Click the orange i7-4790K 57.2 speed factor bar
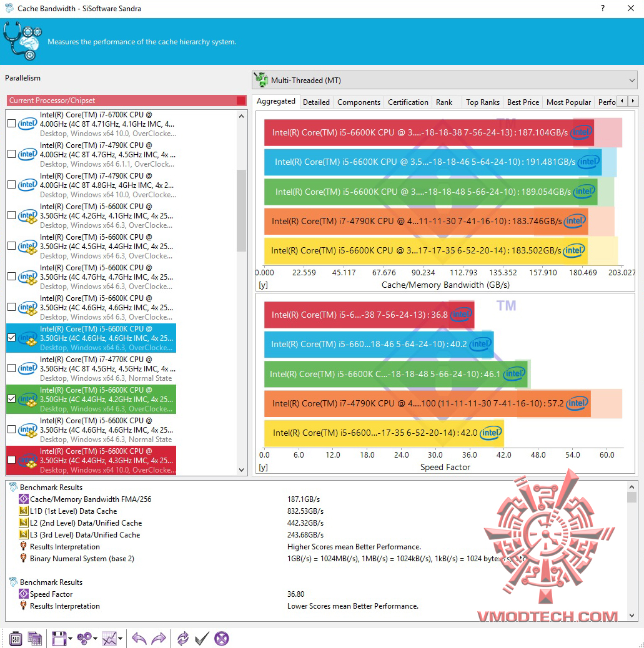644x648 pixels. [427, 403]
